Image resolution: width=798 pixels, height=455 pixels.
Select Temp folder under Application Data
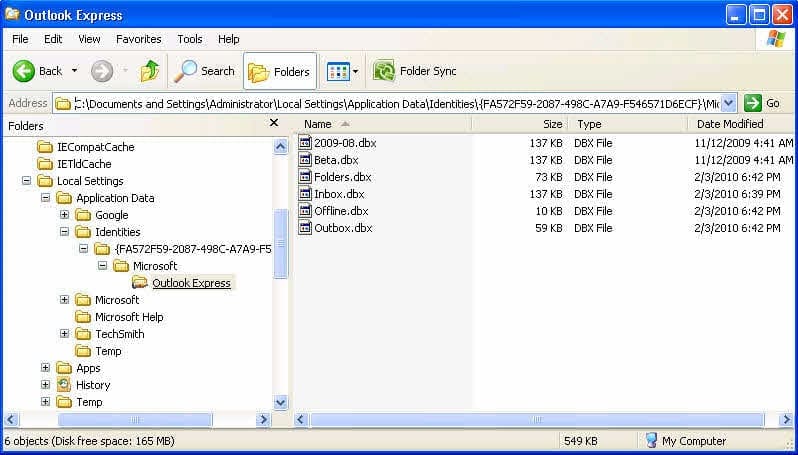(108, 351)
